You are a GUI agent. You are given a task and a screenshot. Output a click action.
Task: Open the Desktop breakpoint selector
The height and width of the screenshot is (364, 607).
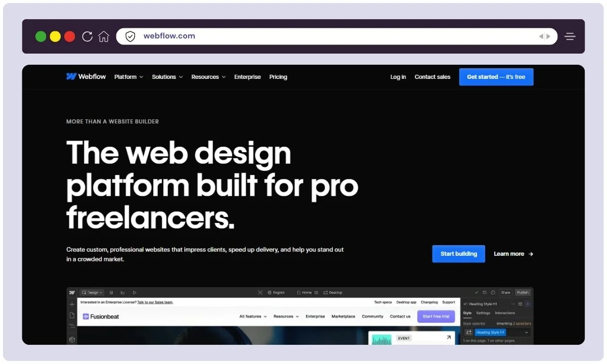(x=333, y=292)
